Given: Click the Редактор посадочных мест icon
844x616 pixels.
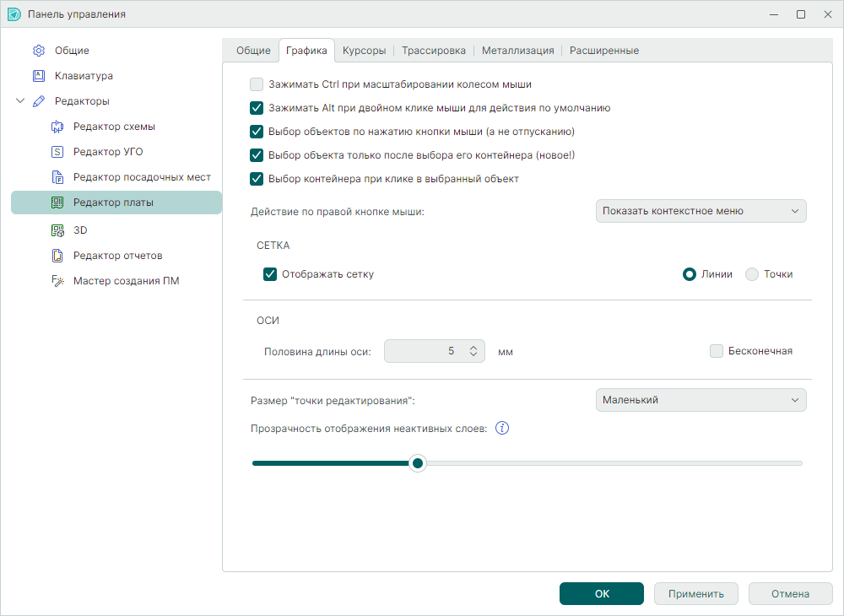Looking at the screenshot, I should (x=57, y=177).
